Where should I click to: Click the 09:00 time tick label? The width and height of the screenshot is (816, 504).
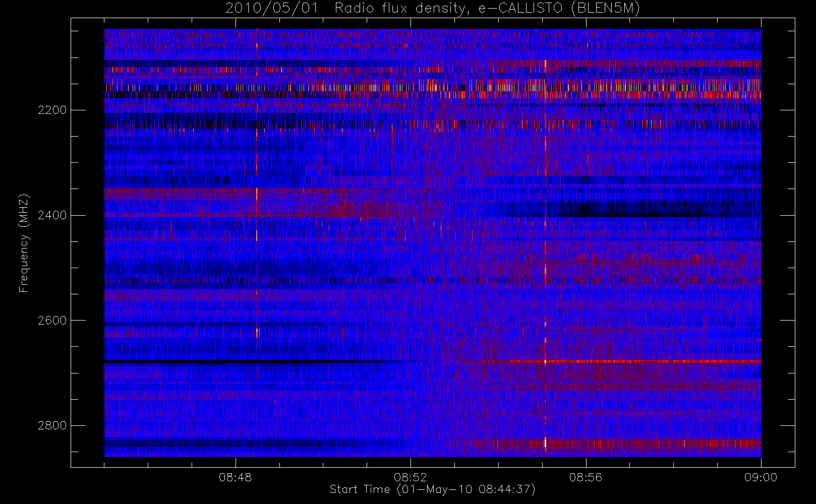coord(761,477)
